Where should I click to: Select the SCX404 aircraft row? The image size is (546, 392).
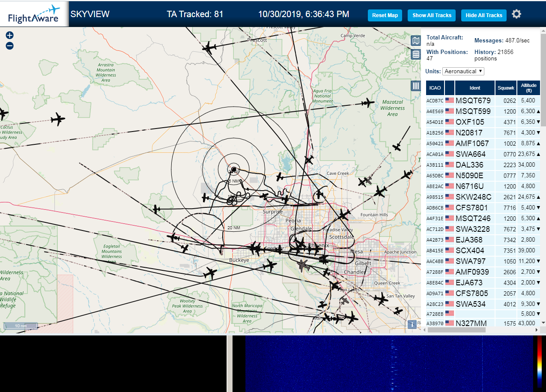point(483,250)
